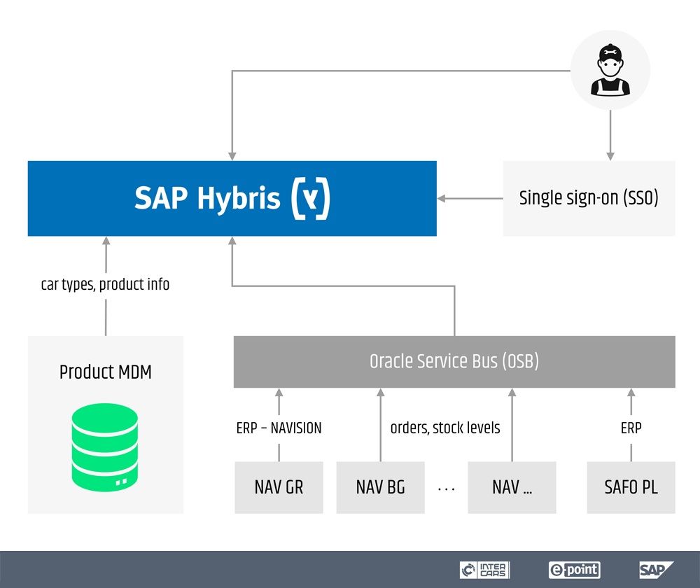Click the "ERP" label above SAFO PL
The width and height of the screenshot is (700, 588).
(x=631, y=428)
